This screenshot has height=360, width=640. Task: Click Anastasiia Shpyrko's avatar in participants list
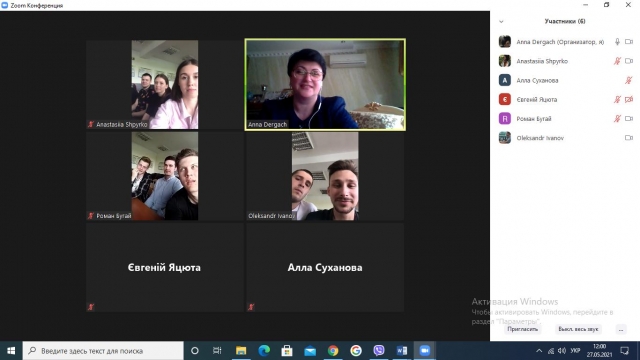505,61
